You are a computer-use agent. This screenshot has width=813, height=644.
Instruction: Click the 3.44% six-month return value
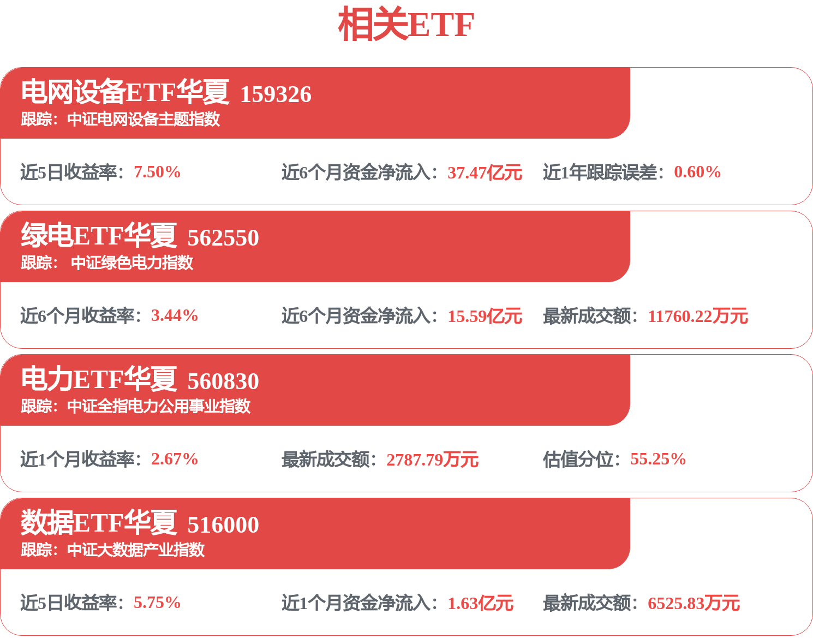pos(175,315)
